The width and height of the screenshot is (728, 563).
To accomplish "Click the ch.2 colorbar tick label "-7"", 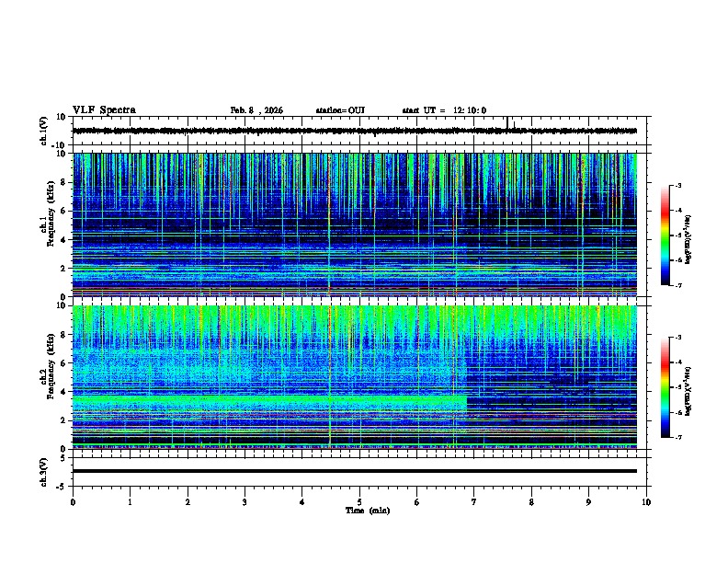I will point(677,437).
